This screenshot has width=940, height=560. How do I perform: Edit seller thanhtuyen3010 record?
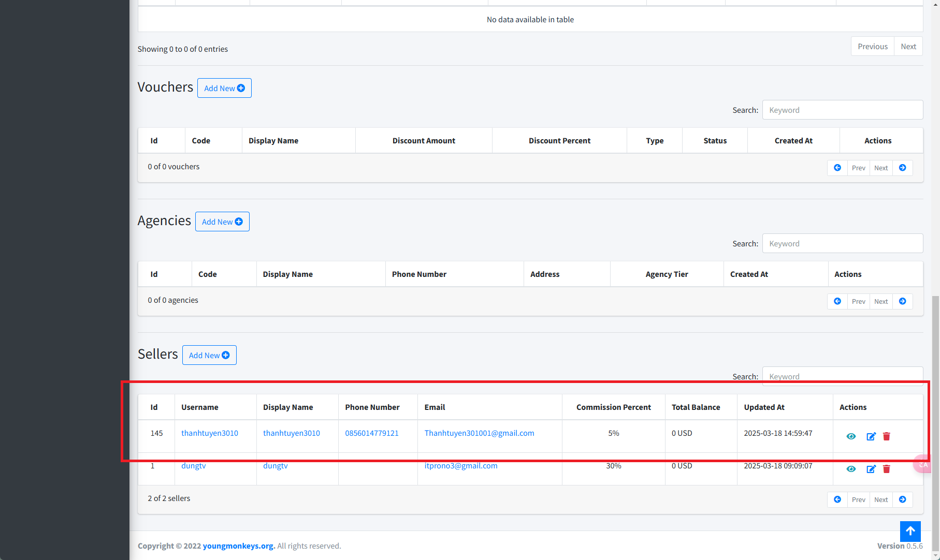(871, 436)
